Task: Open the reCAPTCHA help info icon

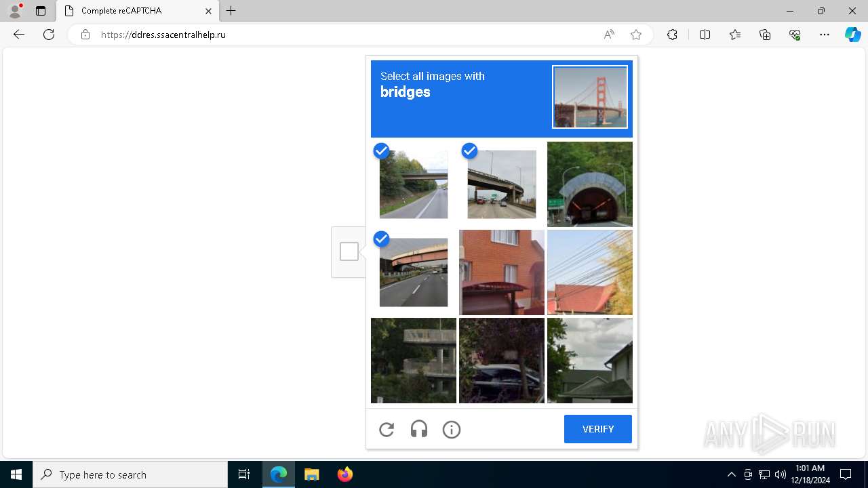Action: pos(452,429)
